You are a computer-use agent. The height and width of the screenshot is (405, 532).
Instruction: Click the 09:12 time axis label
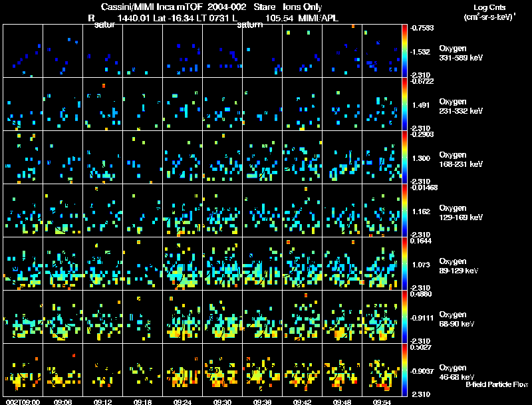point(103,402)
